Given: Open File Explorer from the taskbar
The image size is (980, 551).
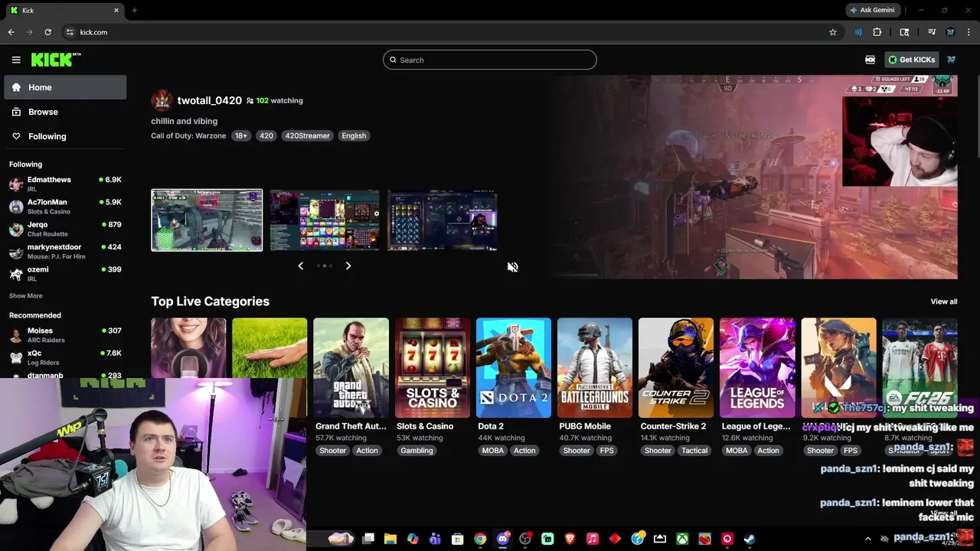Looking at the screenshot, I should 390,539.
